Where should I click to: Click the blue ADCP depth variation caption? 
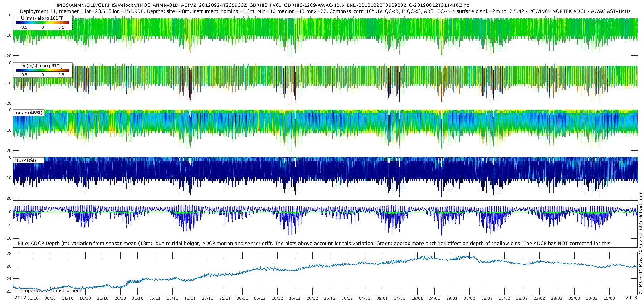tap(314, 244)
